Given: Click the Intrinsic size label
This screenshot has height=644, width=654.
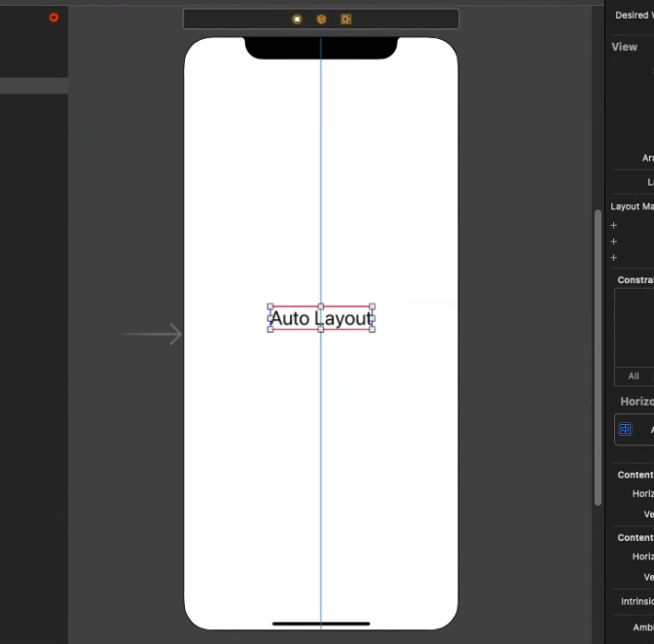Looking at the screenshot, I should 637,601.
